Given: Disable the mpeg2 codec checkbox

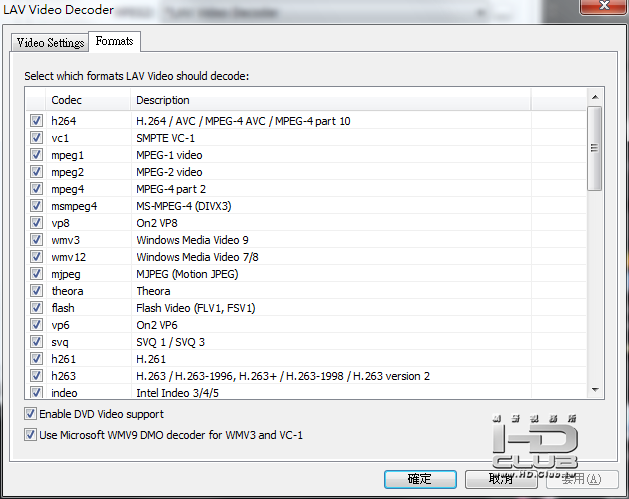Looking at the screenshot, I should pyautogui.click(x=37, y=172).
